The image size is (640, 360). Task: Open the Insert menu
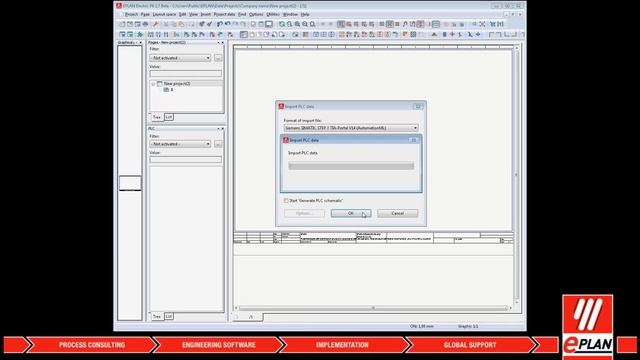pyautogui.click(x=206, y=14)
